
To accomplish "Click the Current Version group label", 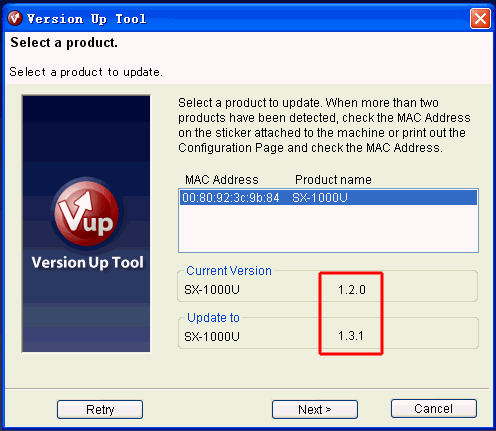I will click(229, 271).
